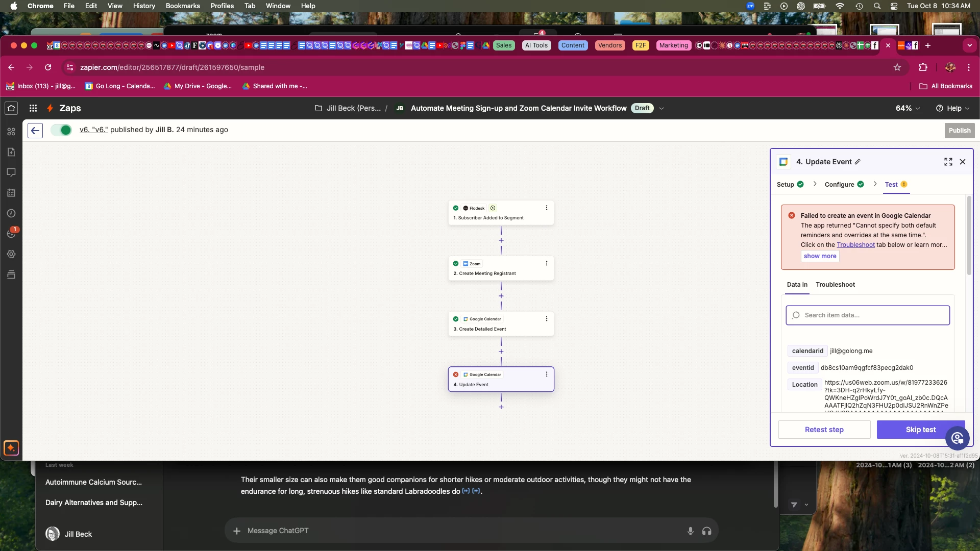Click the Search item data field
Image resolution: width=980 pixels, height=551 pixels.
click(x=868, y=315)
